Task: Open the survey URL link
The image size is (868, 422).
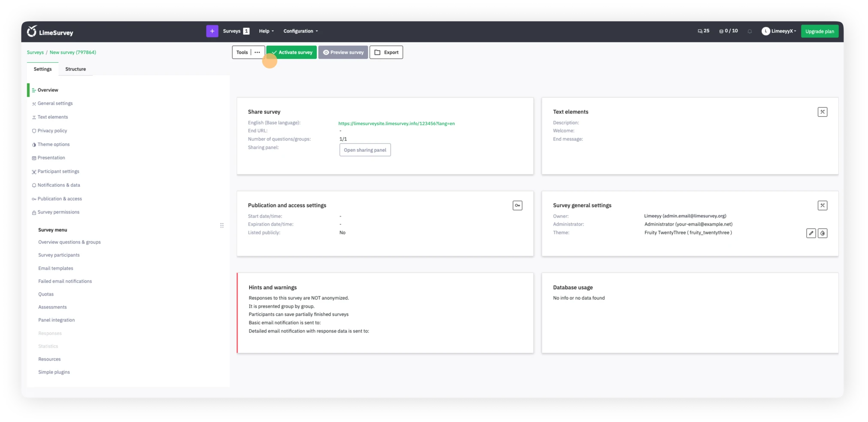Action: click(396, 123)
